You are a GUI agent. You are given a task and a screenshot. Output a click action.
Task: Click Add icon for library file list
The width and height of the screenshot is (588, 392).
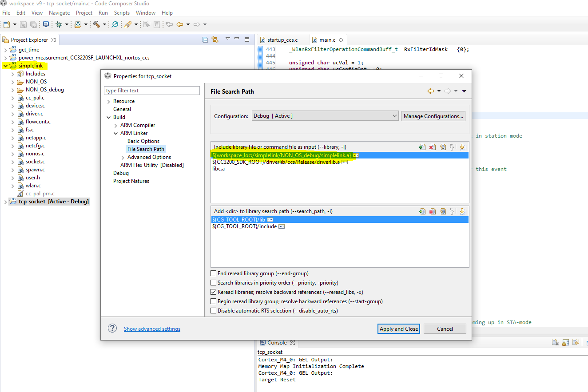(422, 147)
